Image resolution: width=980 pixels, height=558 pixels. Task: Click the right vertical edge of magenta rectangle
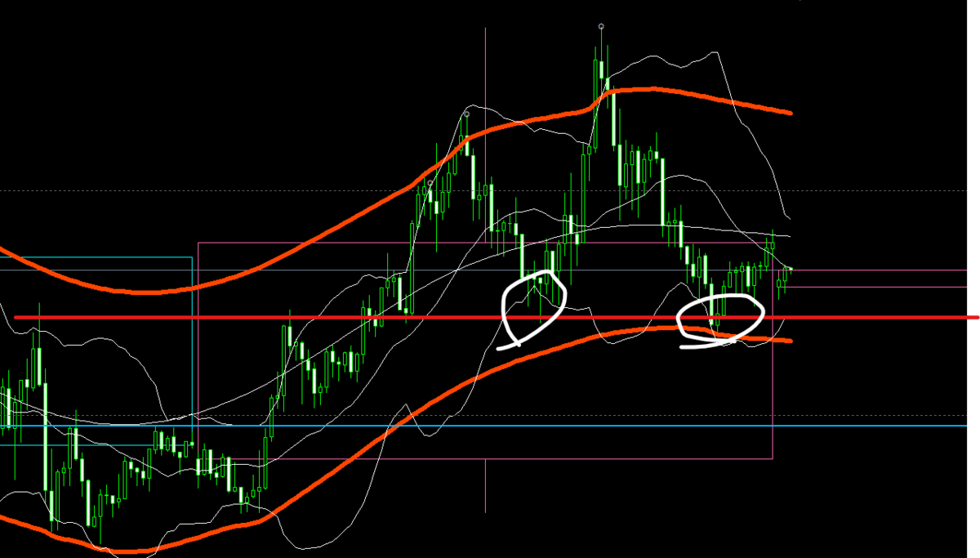[773, 351]
